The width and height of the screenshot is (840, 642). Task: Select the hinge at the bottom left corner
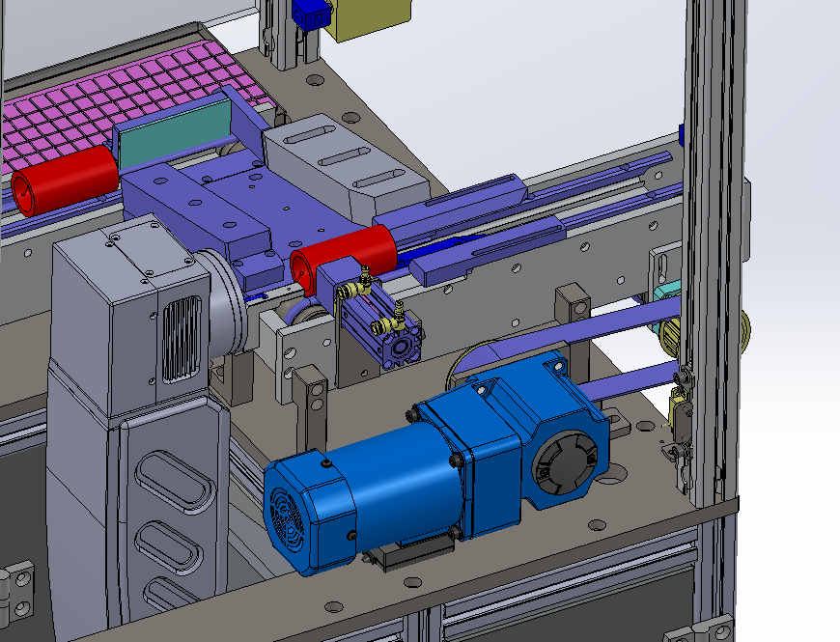point(17,591)
